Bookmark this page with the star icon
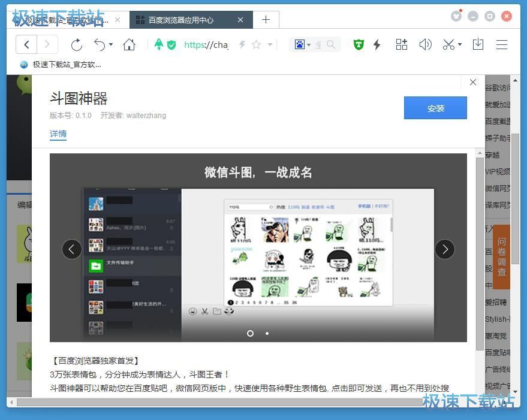The image size is (527, 420). (256, 44)
